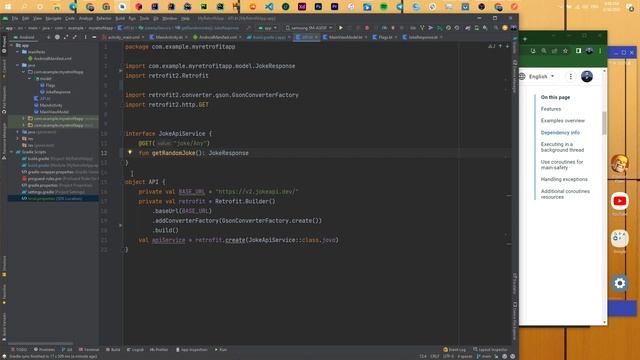Click the globe language icon in the browser page
Viewport: 640px width, 360px height.
point(522,76)
